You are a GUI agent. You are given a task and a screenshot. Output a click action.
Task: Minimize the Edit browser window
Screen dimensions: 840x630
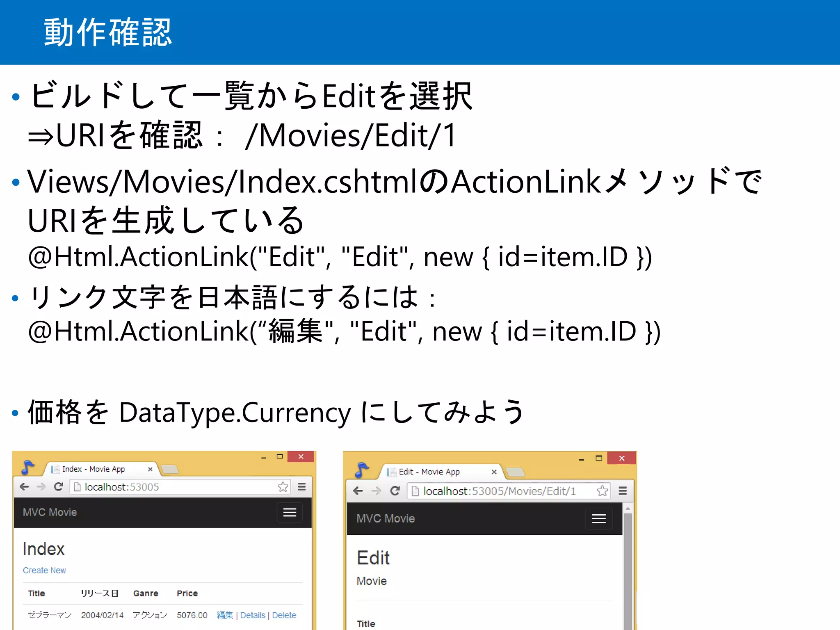pos(582,459)
